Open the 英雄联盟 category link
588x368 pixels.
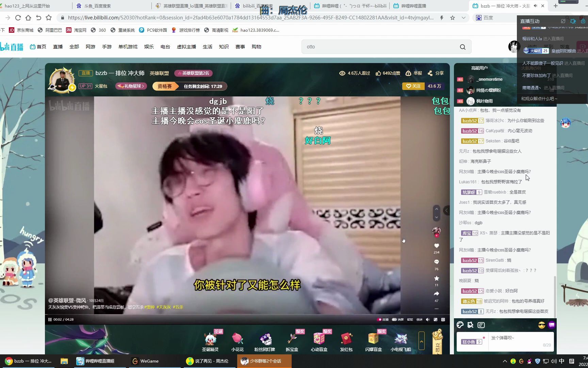tap(159, 73)
